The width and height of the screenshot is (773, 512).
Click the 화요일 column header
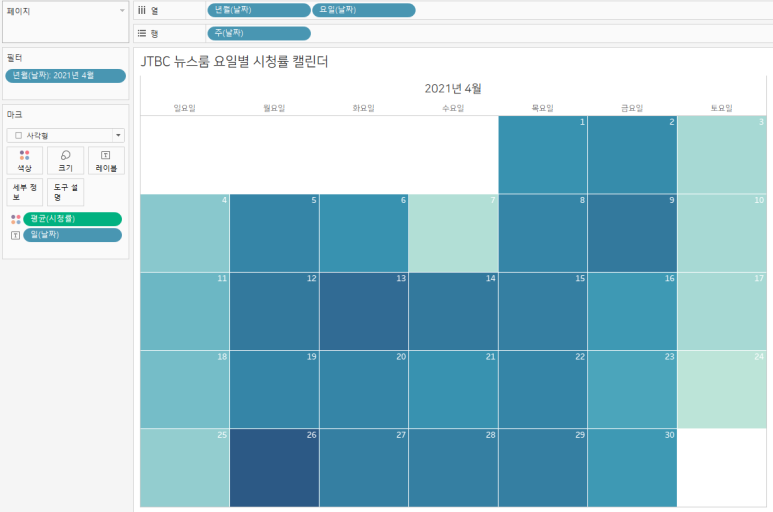click(x=363, y=108)
